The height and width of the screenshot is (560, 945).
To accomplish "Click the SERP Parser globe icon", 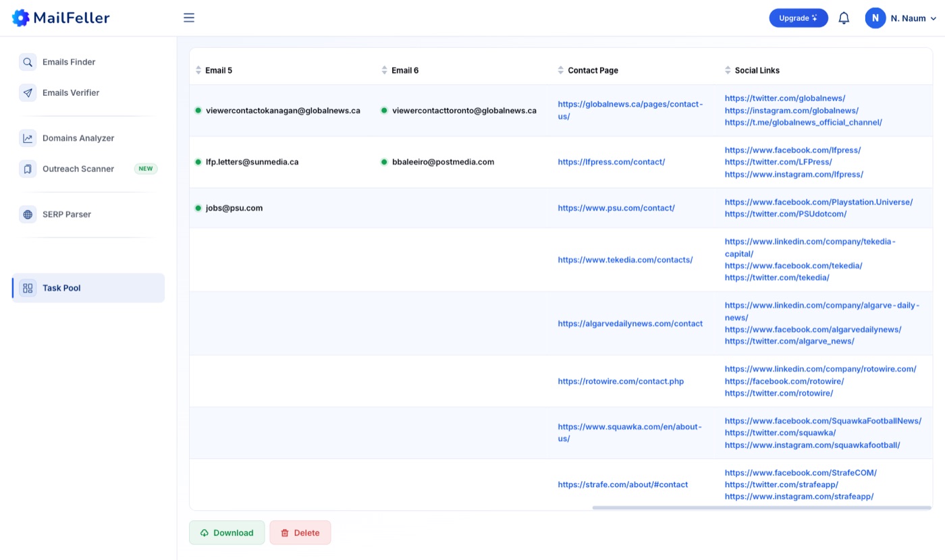I will coord(28,215).
